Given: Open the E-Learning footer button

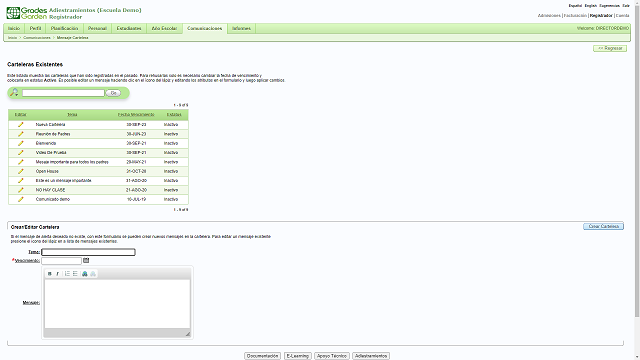Looking at the screenshot, I should (x=298, y=356).
